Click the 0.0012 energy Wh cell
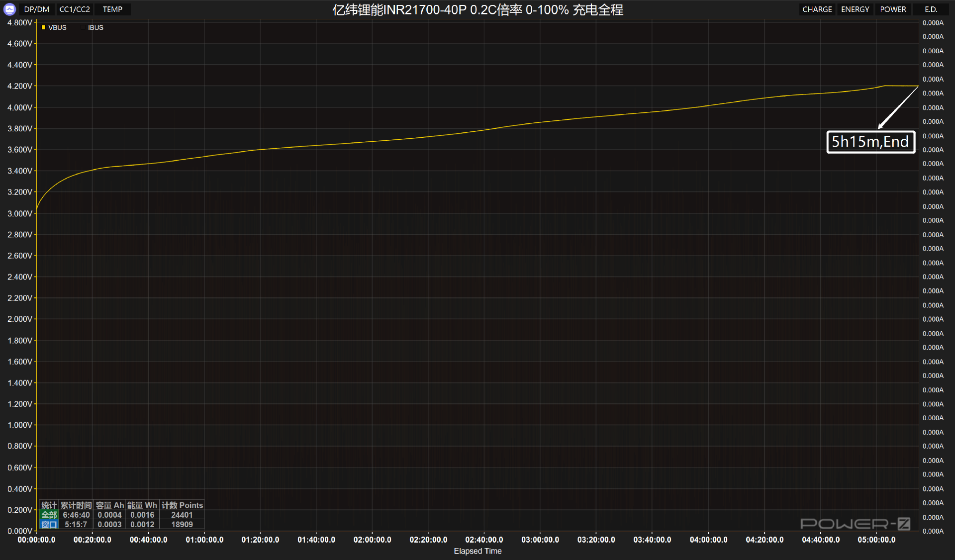Viewport: 955px width, 560px height. [x=142, y=524]
